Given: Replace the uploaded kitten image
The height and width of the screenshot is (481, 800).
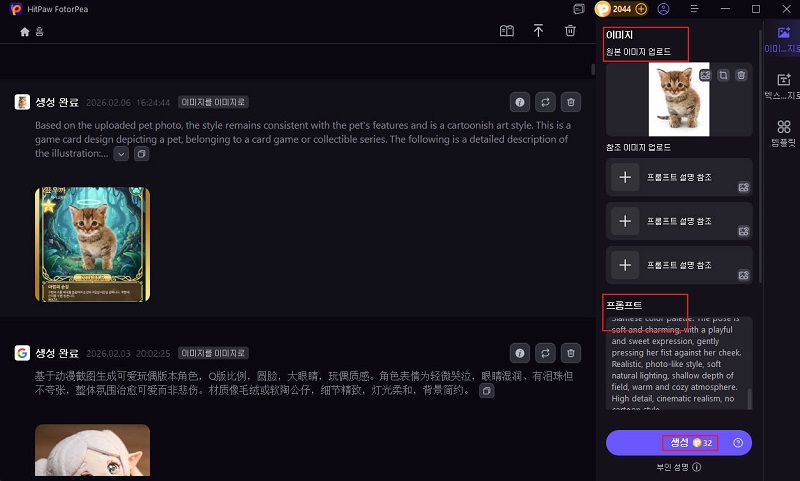Looking at the screenshot, I should [x=705, y=75].
